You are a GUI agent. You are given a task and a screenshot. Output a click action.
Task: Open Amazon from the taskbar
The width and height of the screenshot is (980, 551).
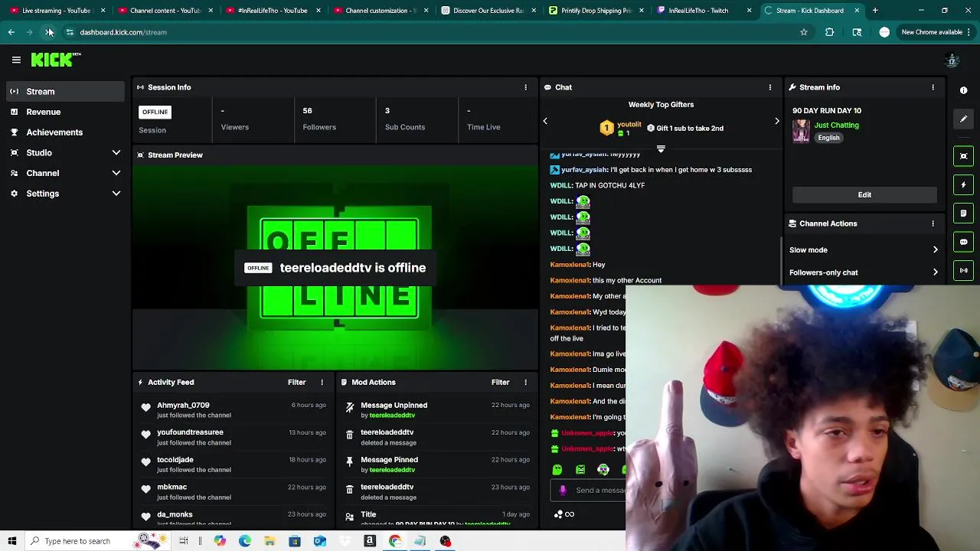(x=370, y=541)
